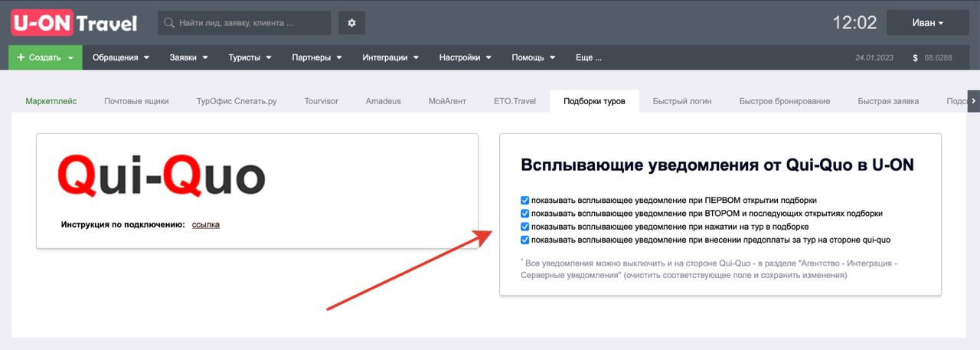Image resolution: width=980 pixels, height=350 pixels.
Task: Focus the lead, request, client search field
Action: (244, 23)
